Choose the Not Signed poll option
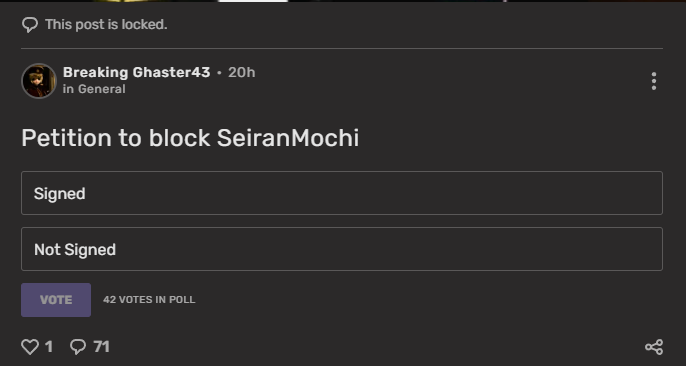The height and width of the screenshot is (366, 686). [342, 249]
